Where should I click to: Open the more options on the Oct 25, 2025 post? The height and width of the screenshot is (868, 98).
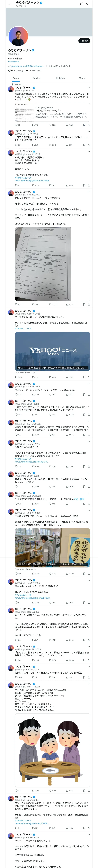pyautogui.click(x=89, y=510)
